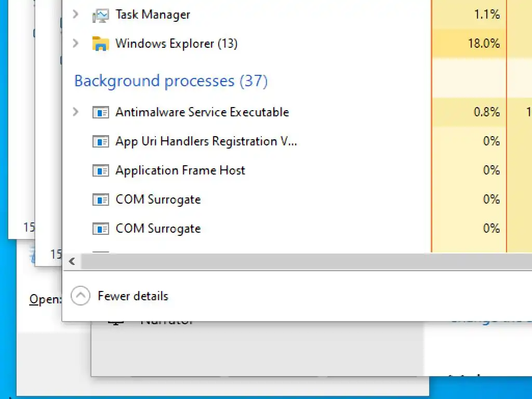Screen dimensions: 532x399
Task: Click the 18.0% CPU value for Windows Explorer
Action: point(484,44)
